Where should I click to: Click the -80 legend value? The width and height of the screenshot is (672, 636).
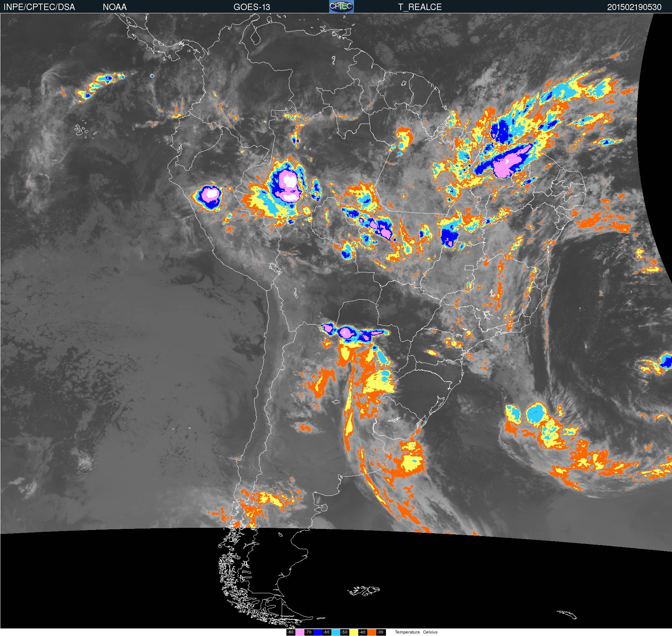coord(290,632)
